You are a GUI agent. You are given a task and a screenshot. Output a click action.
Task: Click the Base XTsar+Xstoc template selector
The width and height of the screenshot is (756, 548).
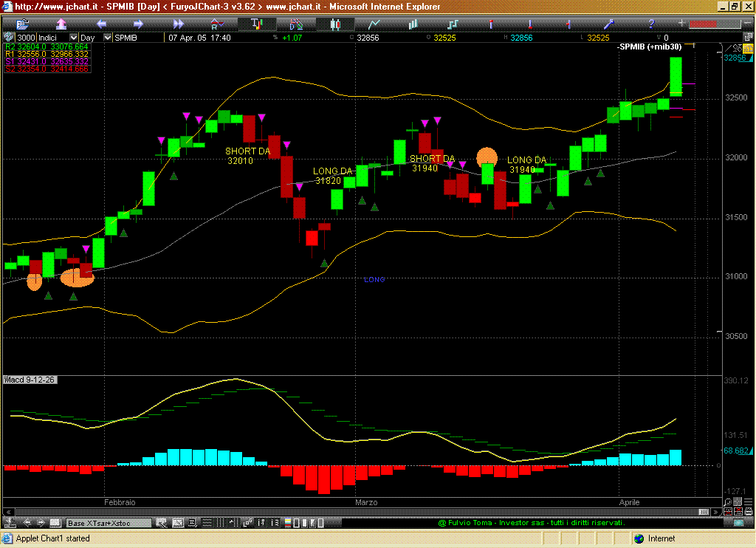click(x=109, y=523)
